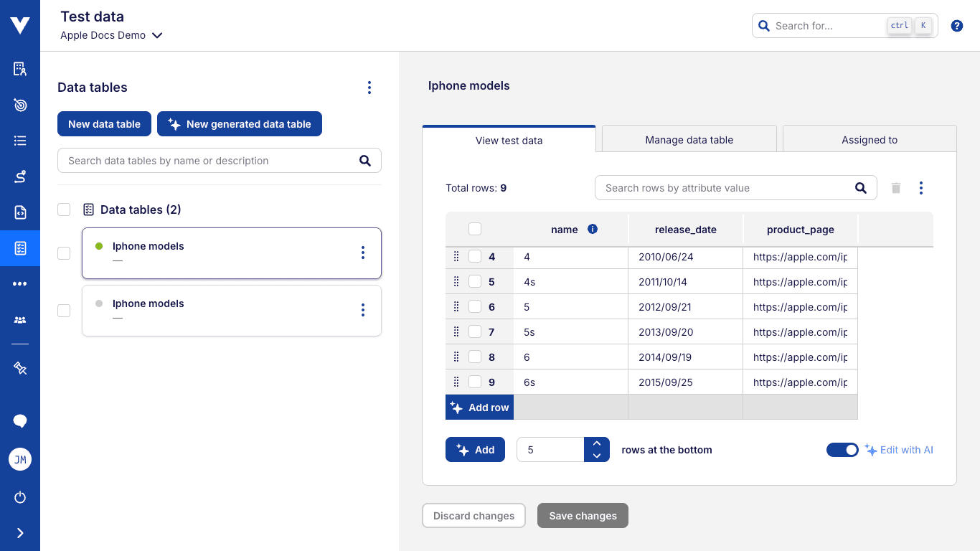Screen dimensions: 980x551
Task: Click the New generated data table button
Action: 240,124
